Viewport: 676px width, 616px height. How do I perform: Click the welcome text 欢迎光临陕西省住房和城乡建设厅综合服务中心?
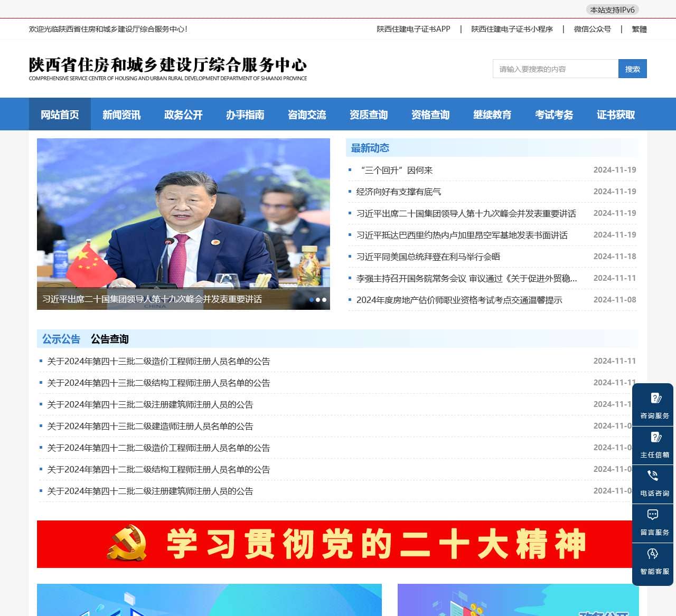tap(108, 29)
